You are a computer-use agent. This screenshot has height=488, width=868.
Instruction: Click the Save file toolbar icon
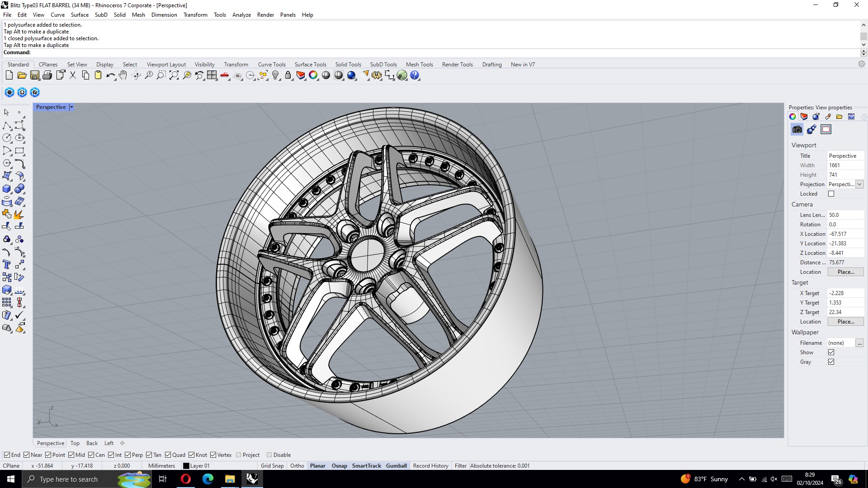[x=34, y=75]
